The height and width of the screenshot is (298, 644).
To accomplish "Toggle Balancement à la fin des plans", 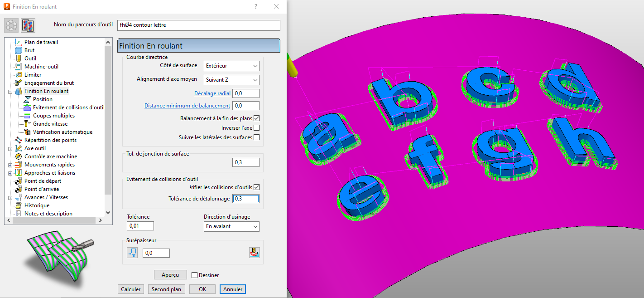I will point(256,118).
